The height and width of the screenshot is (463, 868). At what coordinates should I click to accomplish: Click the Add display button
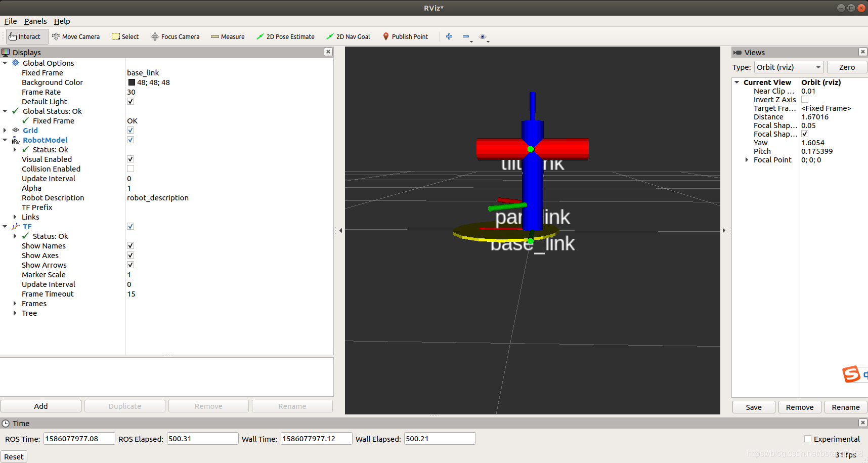41,406
